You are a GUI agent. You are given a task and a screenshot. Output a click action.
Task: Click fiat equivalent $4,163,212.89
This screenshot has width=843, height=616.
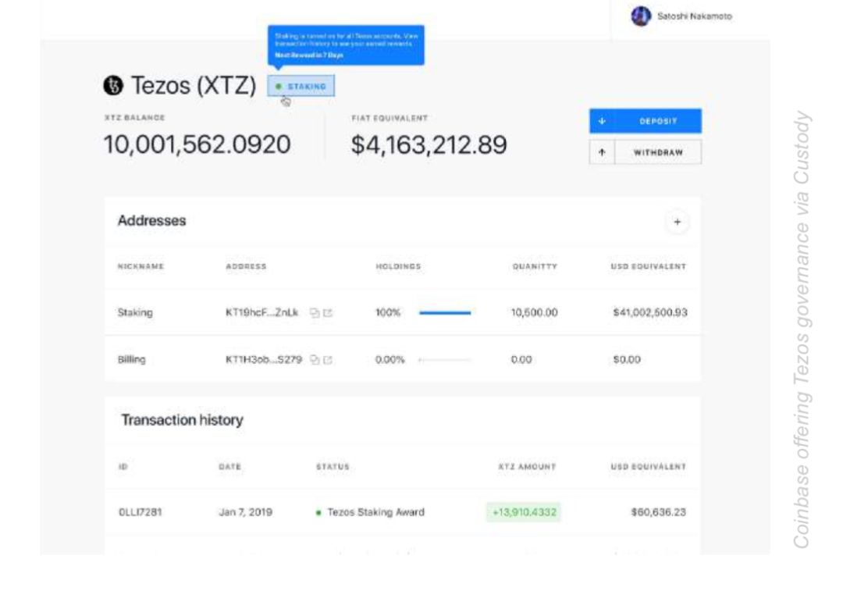pos(429,144)
